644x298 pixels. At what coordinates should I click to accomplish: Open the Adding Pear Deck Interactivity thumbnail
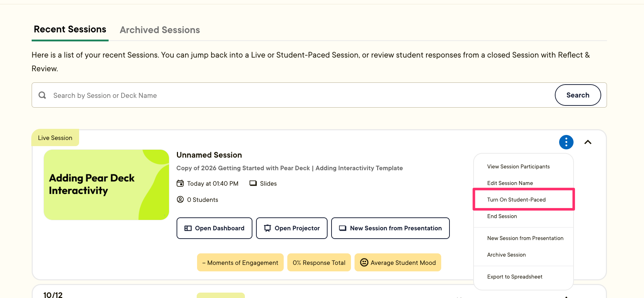pyautogui.click(x=106, y=185)
